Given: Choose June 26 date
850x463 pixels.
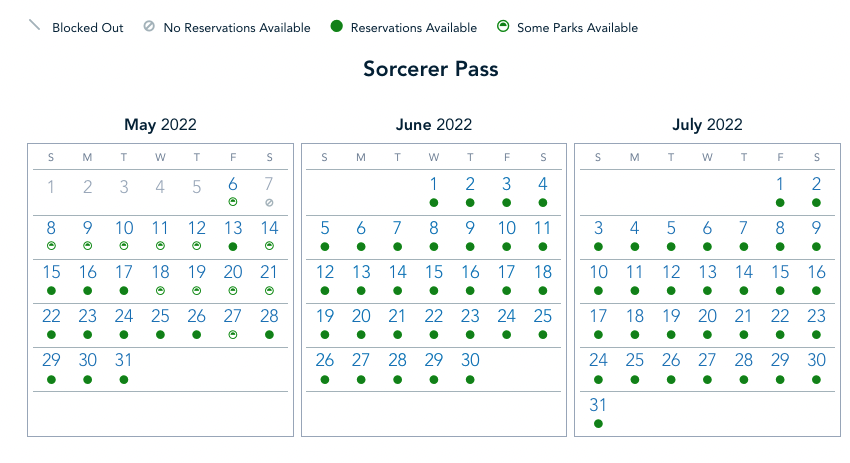Looking at the screenshot, I should [x=325, y=360].
